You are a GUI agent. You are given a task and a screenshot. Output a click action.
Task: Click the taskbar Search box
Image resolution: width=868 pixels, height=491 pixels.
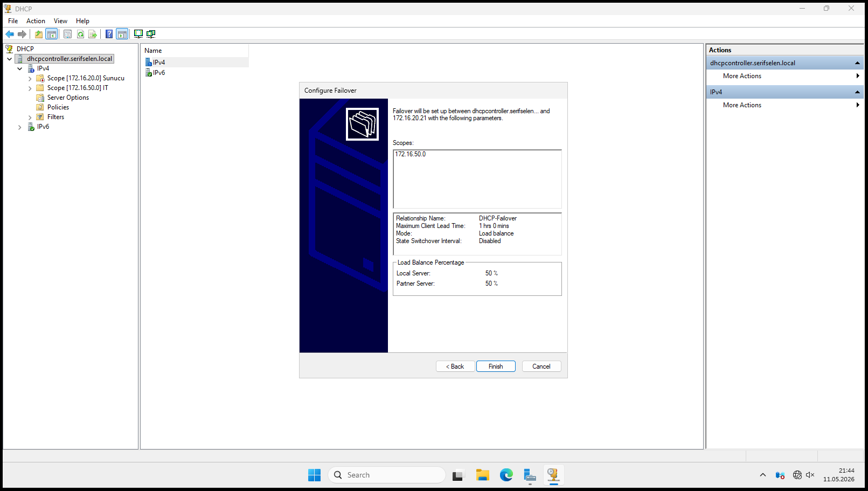tap(387, 475)
